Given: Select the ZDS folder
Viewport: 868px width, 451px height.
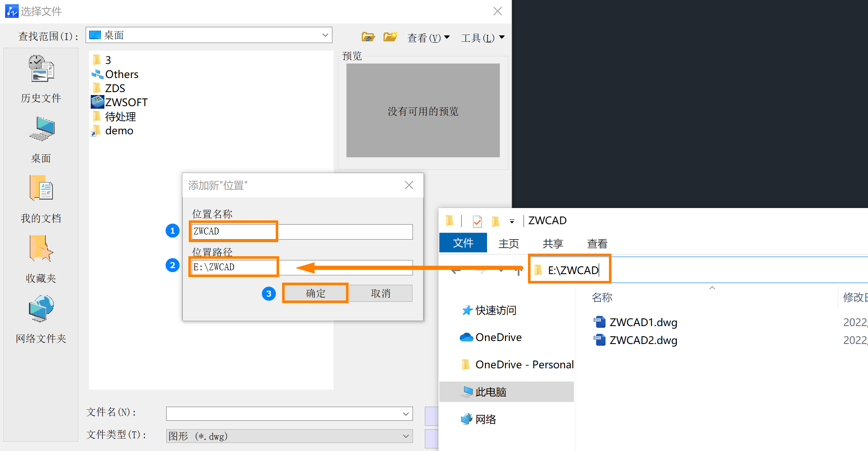Looking at the screenshot, I should point(109,88).
